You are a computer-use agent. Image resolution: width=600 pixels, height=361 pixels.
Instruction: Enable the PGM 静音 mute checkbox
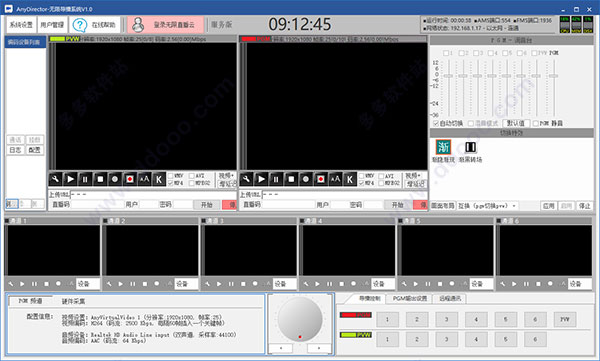[536, 123]
